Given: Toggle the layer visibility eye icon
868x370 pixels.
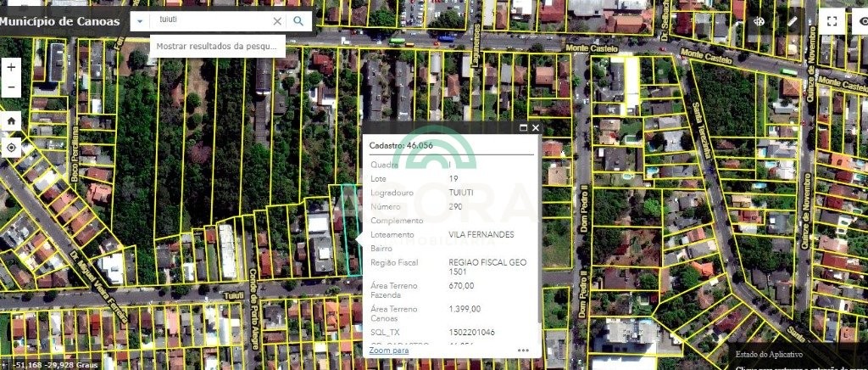Looking at the screenshot, I should tap(860, 21).
